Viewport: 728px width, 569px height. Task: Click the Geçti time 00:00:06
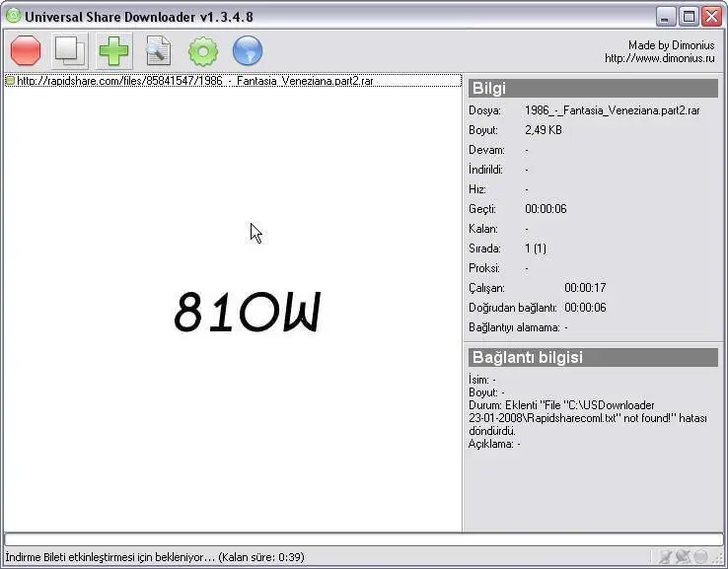546,209
